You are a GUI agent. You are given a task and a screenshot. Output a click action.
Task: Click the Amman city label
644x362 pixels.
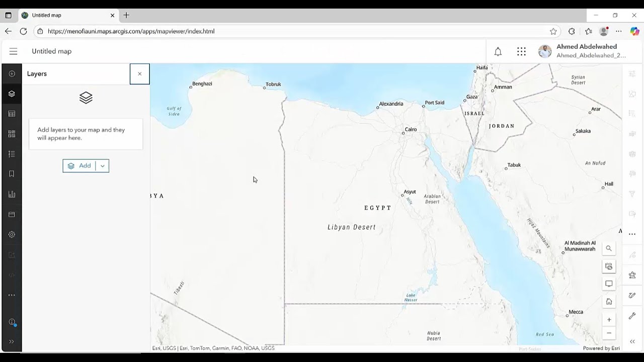tap(503, 87)
